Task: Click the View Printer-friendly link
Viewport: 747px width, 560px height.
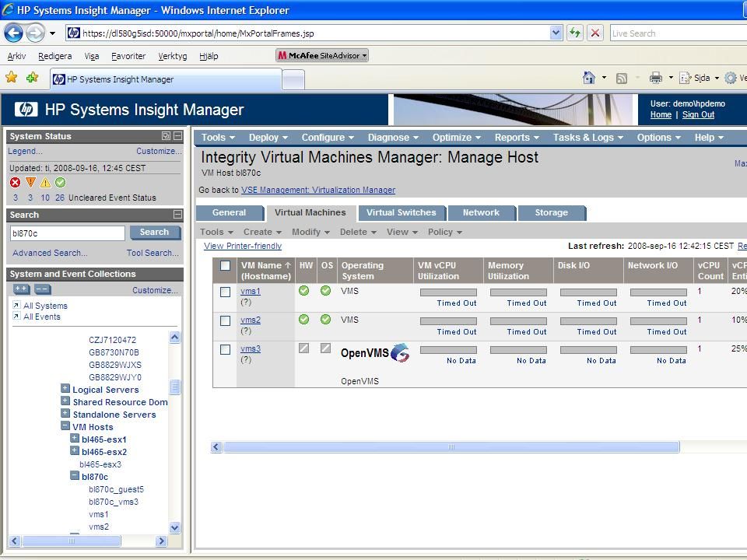Action: pos(243,246)
